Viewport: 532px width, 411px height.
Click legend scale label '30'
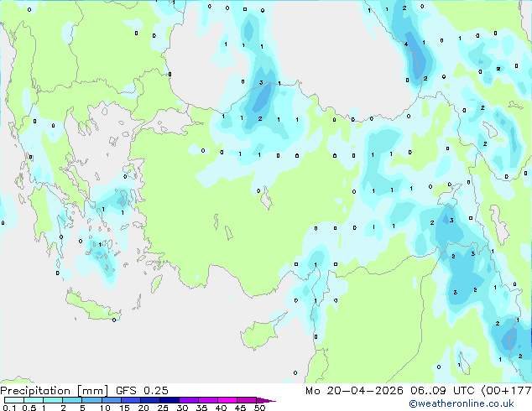[182, 408]
